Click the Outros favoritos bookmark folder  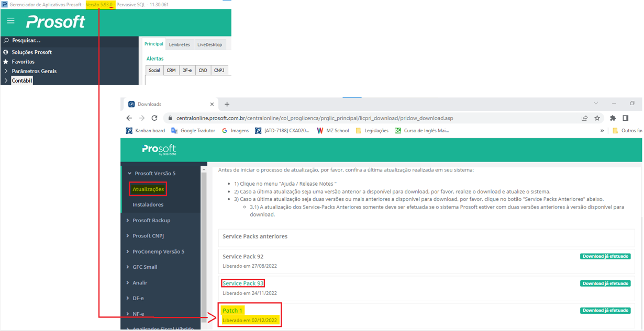pyautogui.click(x=627, y=131)
